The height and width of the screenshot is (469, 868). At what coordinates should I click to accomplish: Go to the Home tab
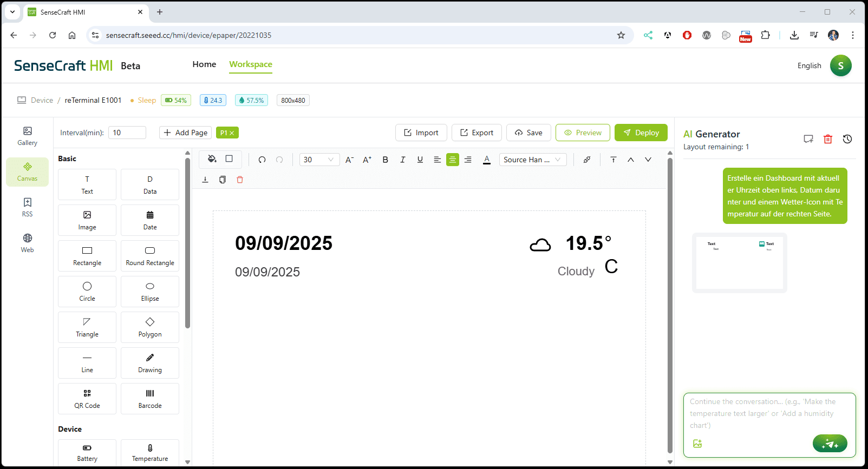(204, 64)
